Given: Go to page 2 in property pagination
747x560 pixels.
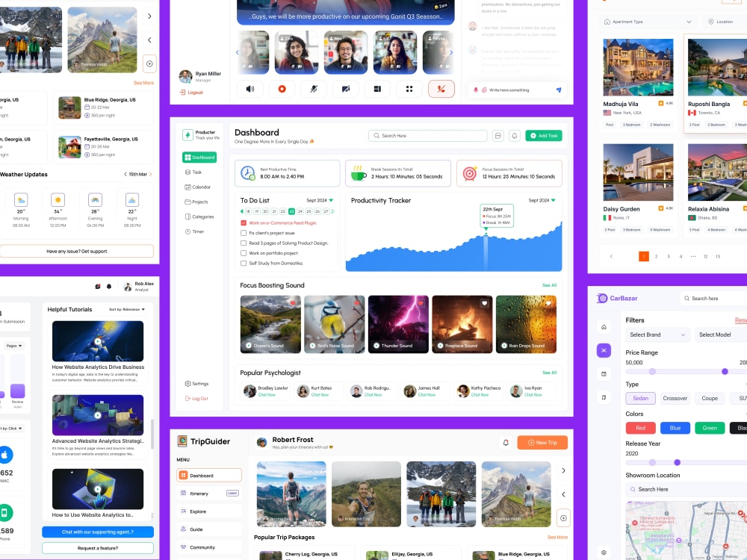Looking at the screenshot, I should 656,256.
